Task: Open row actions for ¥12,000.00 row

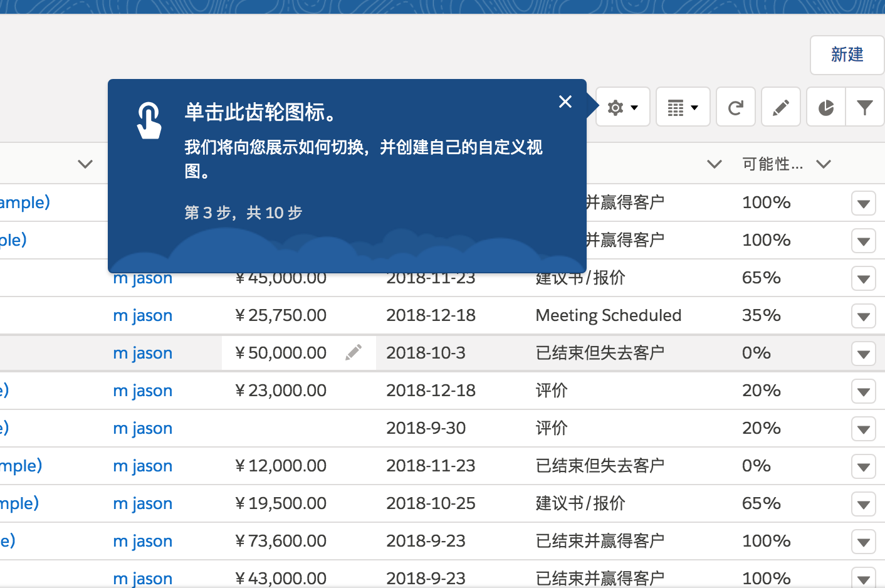Action: point(864,467)
